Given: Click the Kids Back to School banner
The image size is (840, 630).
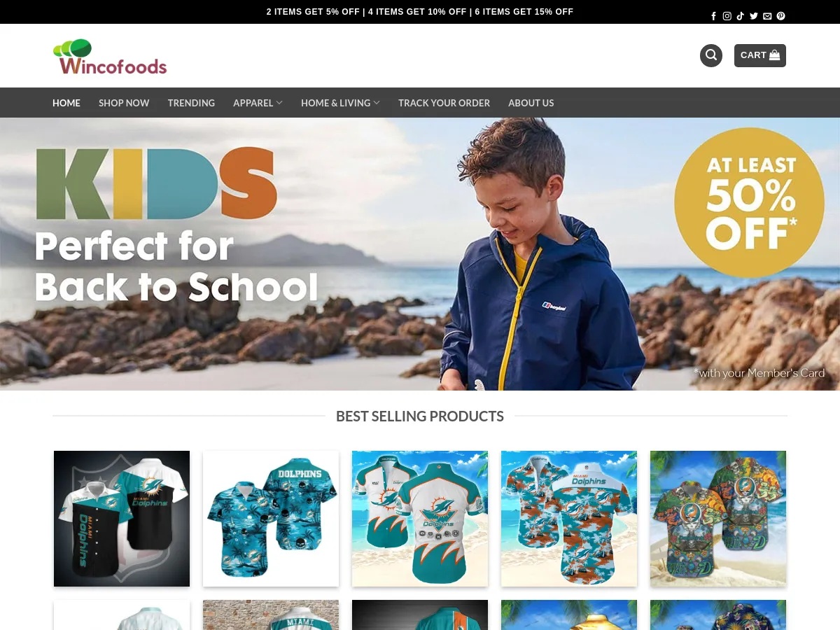Looking at the screenshot, I should 420,254.
